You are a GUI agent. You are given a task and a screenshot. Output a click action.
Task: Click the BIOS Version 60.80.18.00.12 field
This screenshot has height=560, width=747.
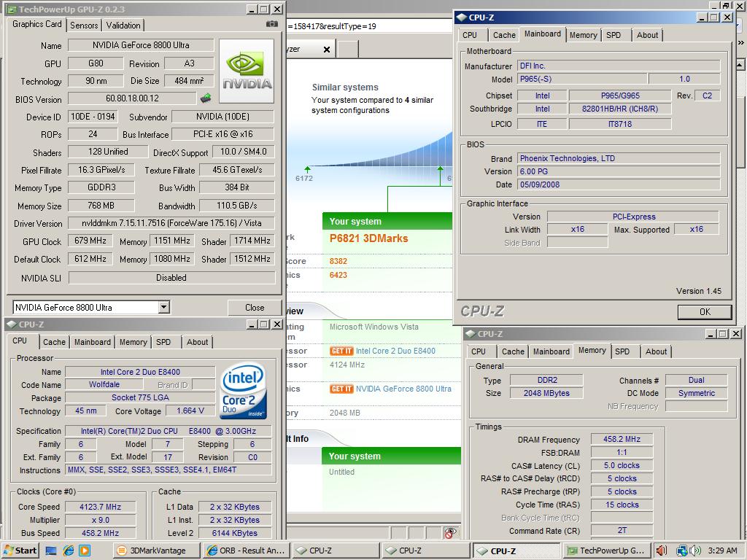[133, 98]
